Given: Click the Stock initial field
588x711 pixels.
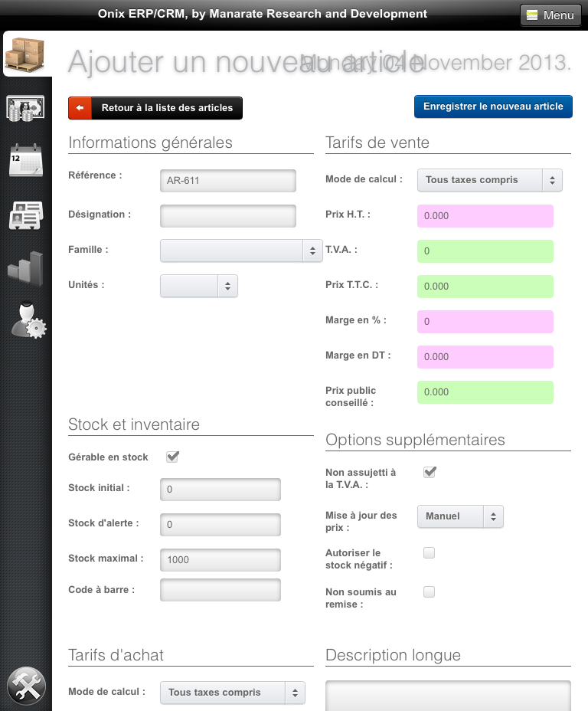Looking at the screenshot, I should tap(220, 490).
